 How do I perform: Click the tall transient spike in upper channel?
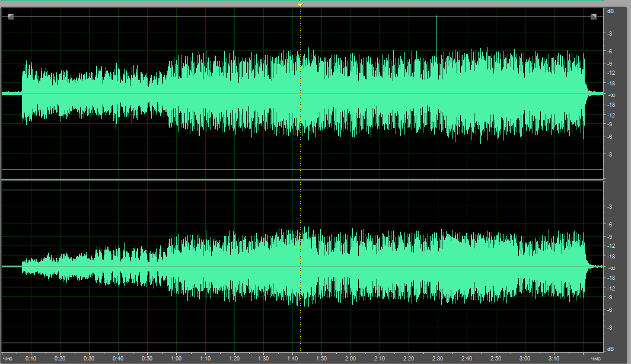pos(436,36)
